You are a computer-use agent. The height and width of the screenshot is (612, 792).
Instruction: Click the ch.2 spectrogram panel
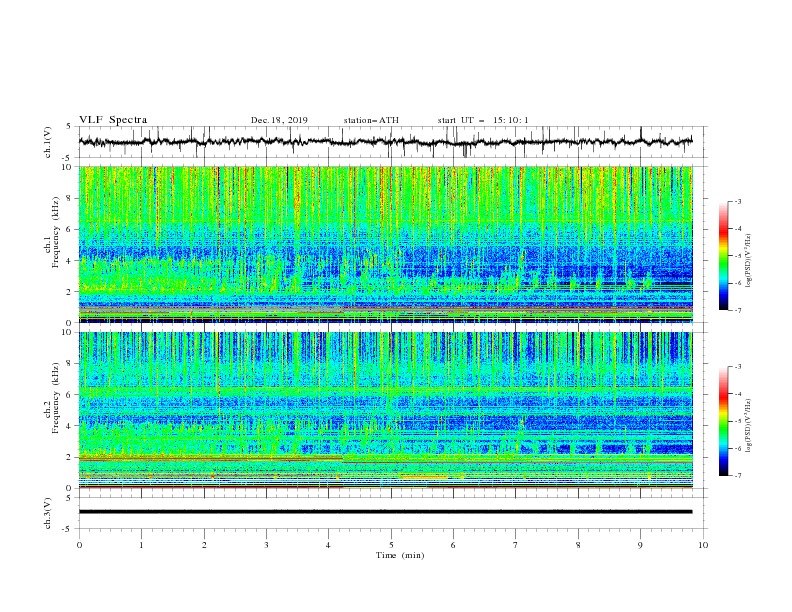point(385,410)
